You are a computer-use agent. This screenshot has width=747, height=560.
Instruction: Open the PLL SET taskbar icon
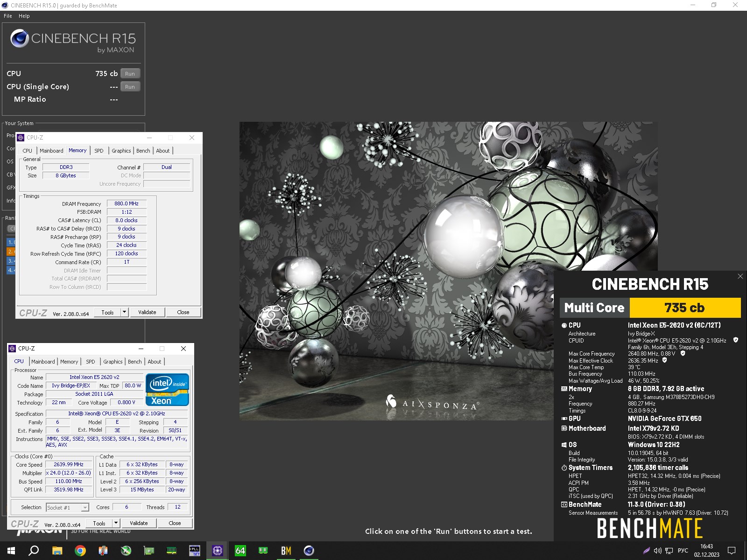(194, 551)
